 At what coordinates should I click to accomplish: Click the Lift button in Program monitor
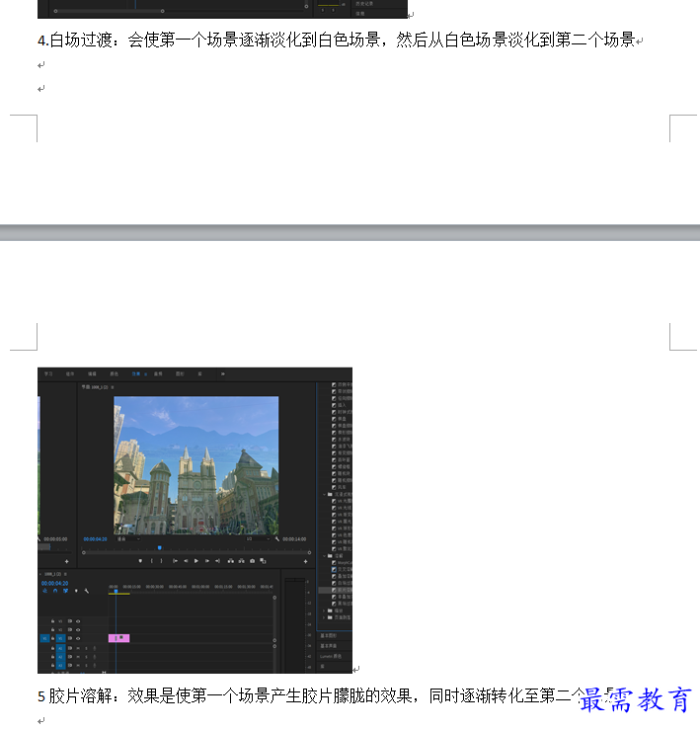(x=231, y=561)
